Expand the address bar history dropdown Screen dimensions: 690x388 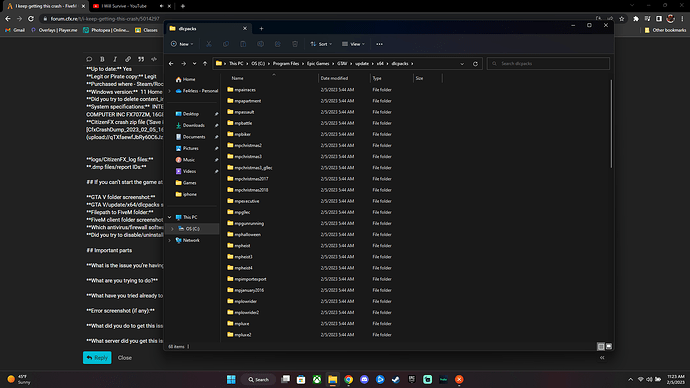click(x=462, y=64)
